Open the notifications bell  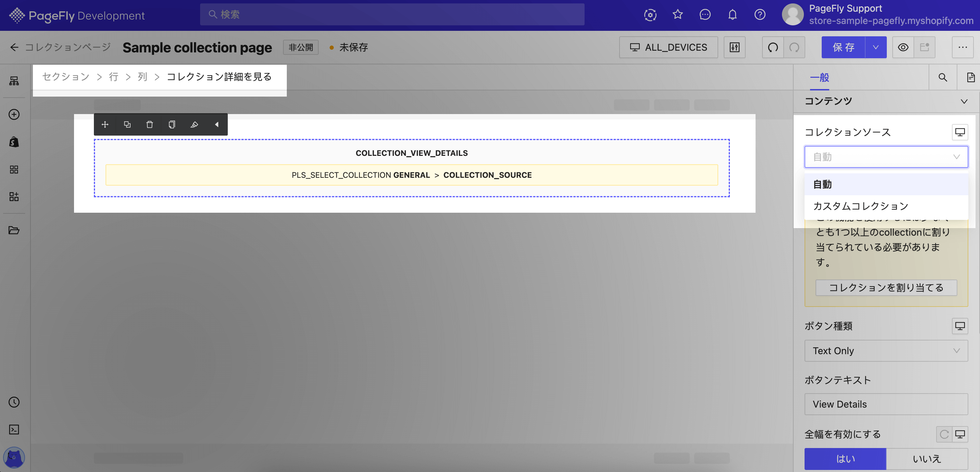tap(732, 15)
